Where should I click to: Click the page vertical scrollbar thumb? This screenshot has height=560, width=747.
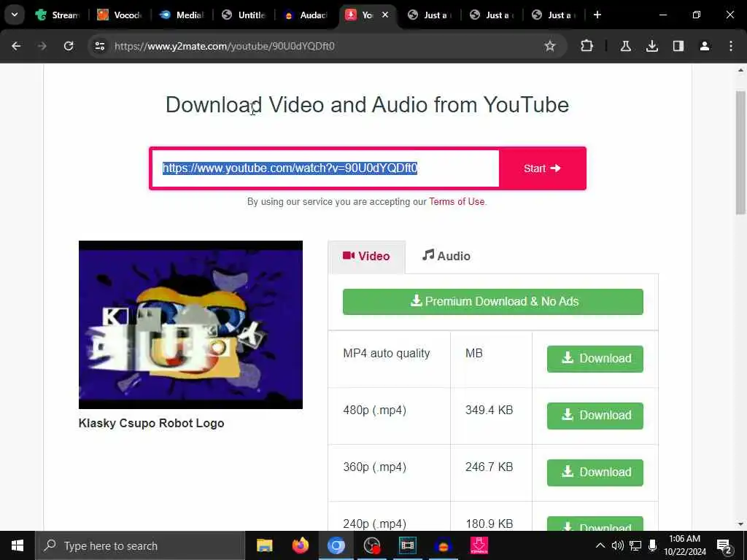click(x=740, y=152)
